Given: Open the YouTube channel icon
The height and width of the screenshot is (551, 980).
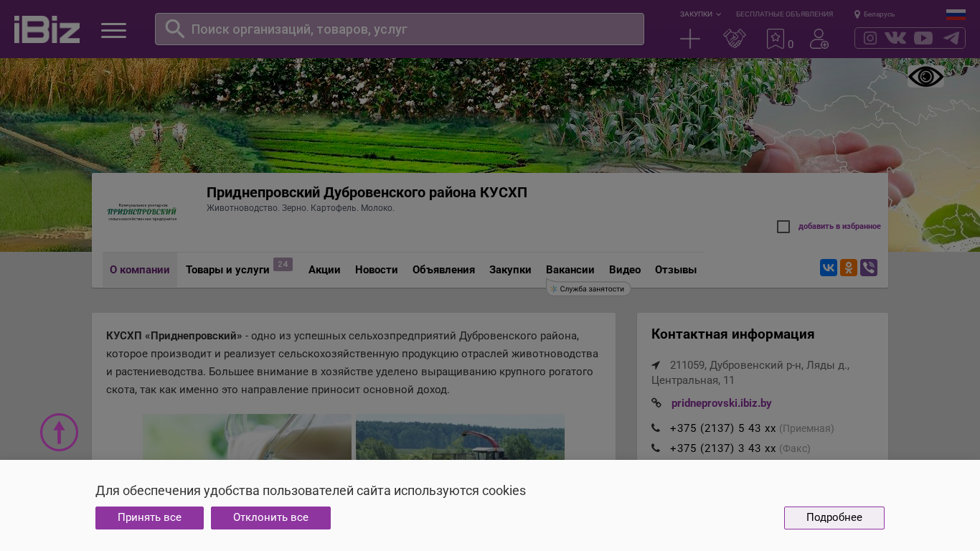Looking at the screenshot, I should pos(923,38).
